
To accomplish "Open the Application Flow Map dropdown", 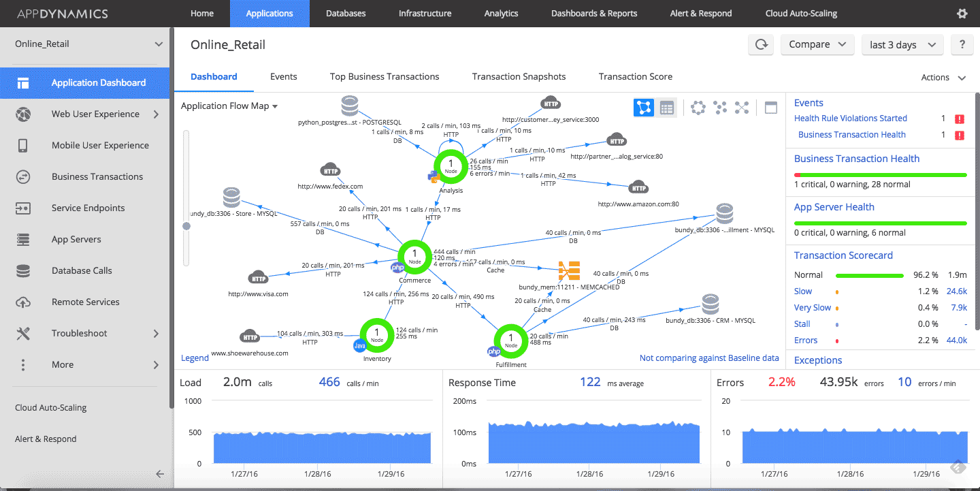I will [229, 106].
